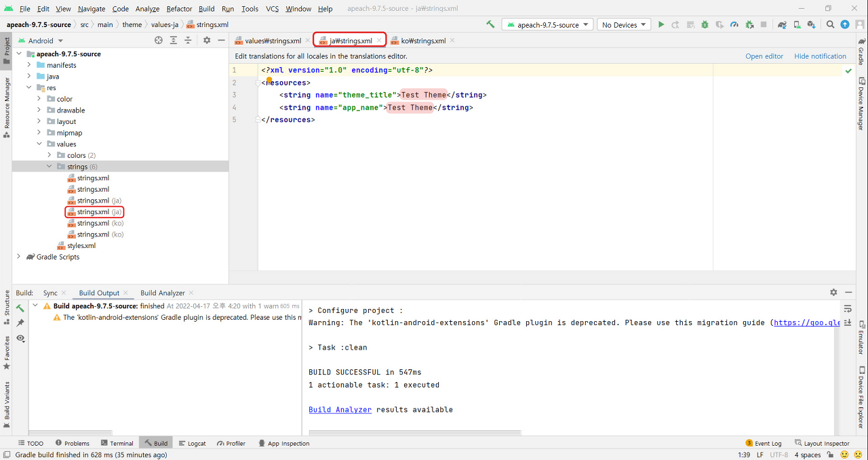Open the Logcat tool window
This screenshot has height=460, width=868.
point(192,443)
